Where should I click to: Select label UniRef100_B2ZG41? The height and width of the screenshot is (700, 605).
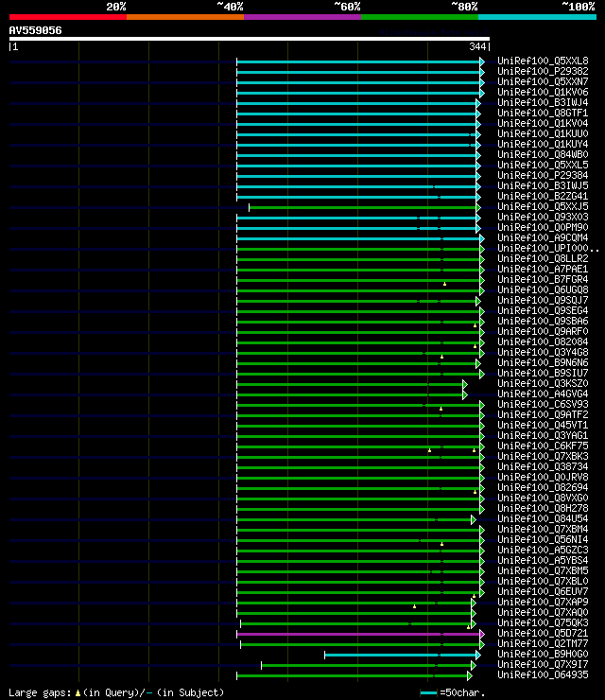point(543,196)
